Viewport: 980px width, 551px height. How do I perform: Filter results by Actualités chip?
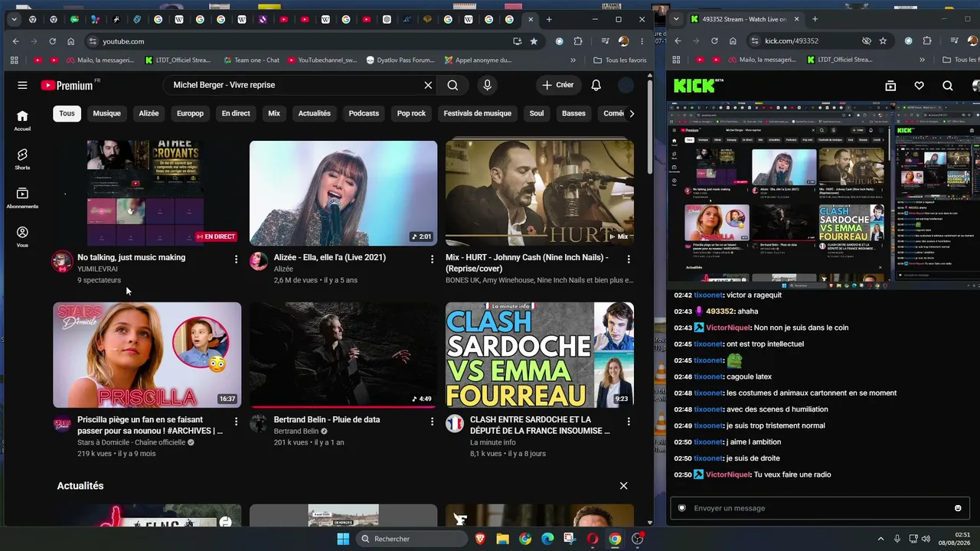(x=315, y=113)
